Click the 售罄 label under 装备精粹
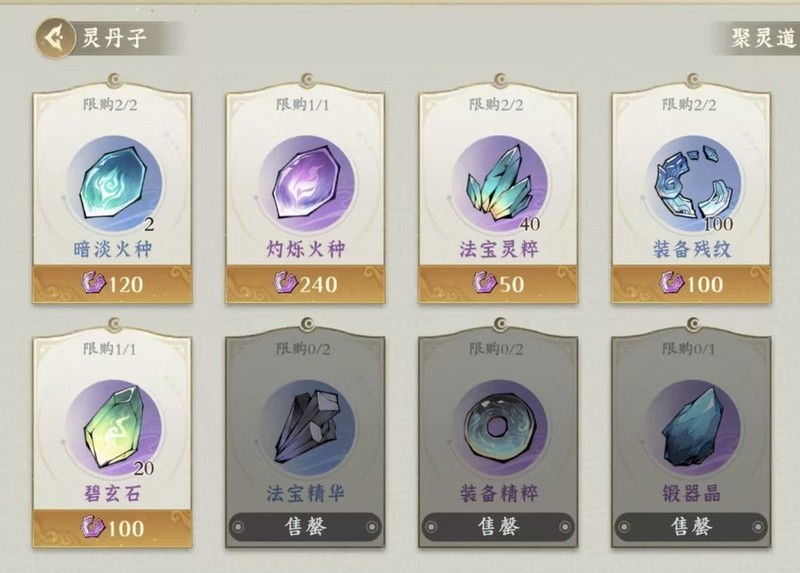This screenshot has width=800, height=573. pos(498,527)
